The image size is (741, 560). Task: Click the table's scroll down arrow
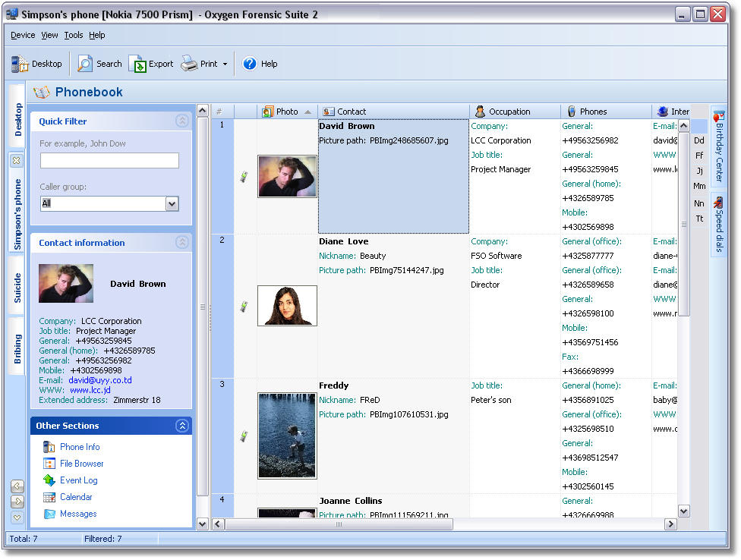[x=683, y=511]
